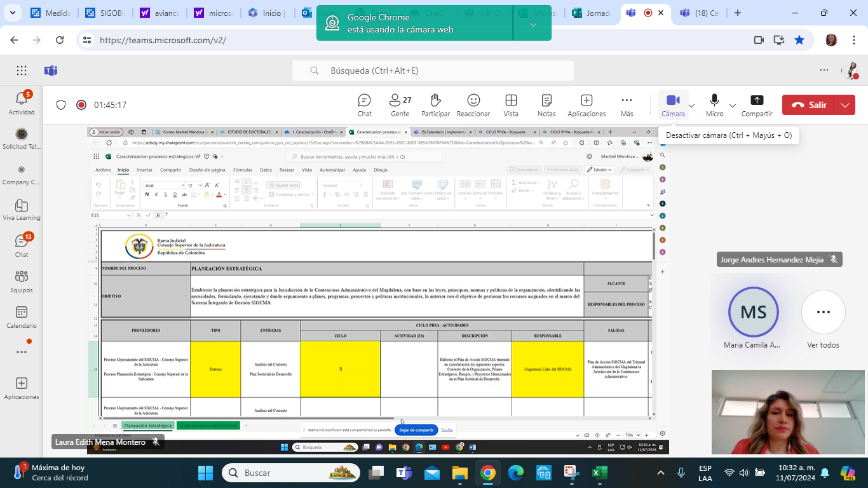Screen dimensions: 868x488
Task: Click the Búsqueda search field
Action: [433, 71]
